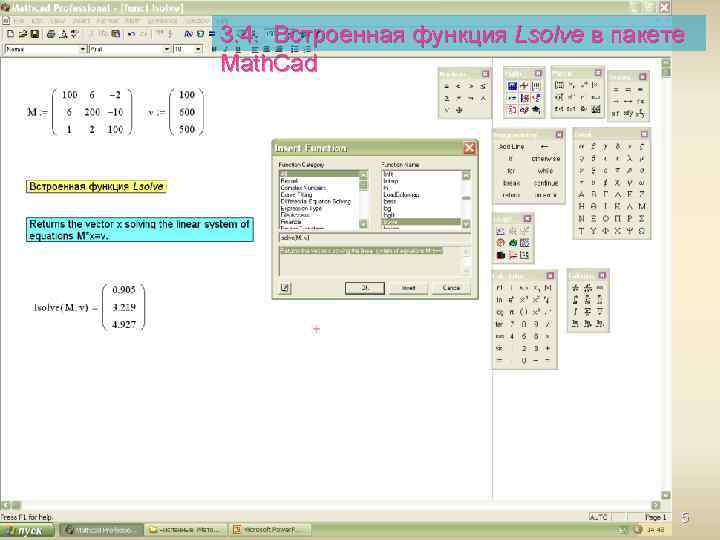Click the Calculate equals-sign toolbar icon
Image resolution: width=720 pixels, height=540 pixels.
point(212,34)
